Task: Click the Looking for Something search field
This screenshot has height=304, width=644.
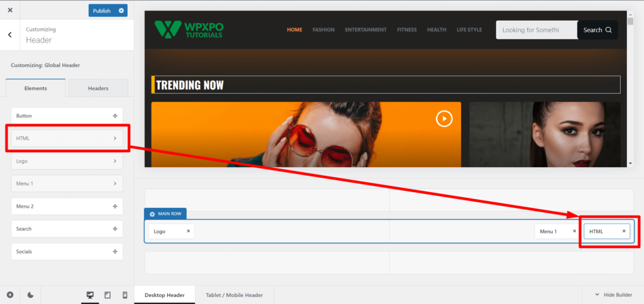Action: tap(536, 30)
